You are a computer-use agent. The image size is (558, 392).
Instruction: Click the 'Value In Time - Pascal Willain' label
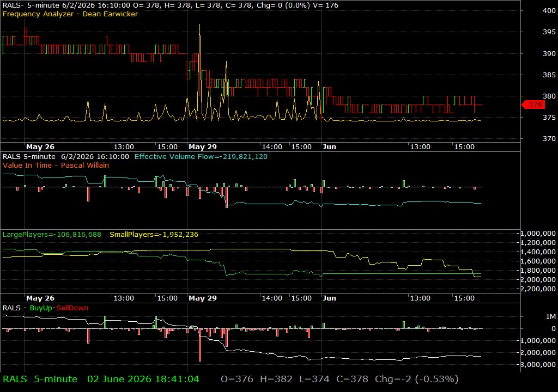click(56, 165)
